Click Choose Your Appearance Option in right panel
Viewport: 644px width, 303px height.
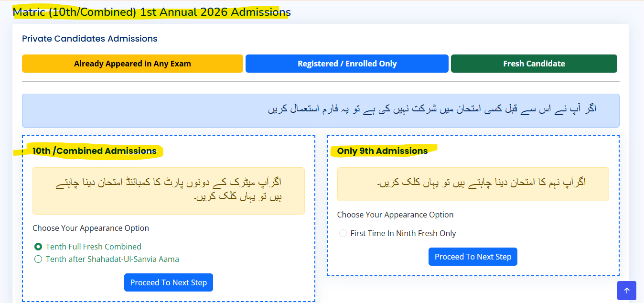[x=395, y=215]
